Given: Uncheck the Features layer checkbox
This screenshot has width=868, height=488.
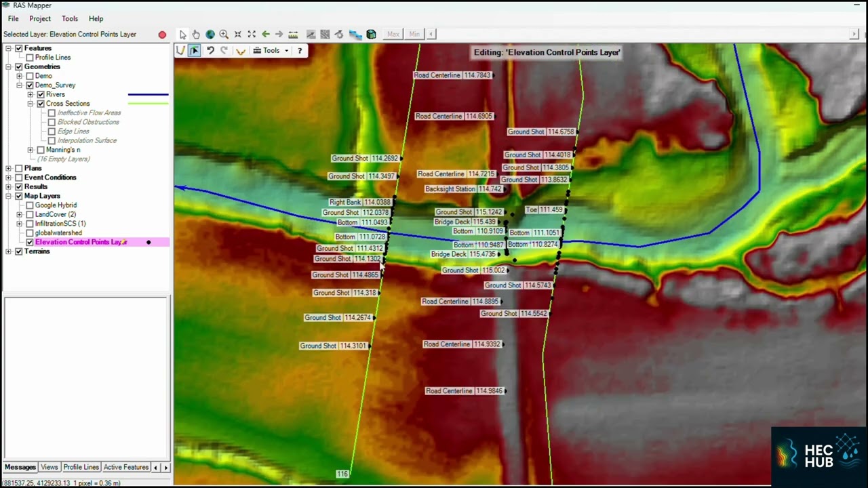Looking at the screenshot, I should coord(19,48).
